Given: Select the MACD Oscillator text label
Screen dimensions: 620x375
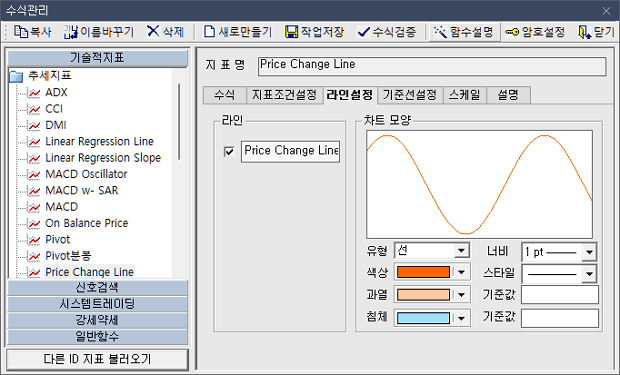Looking at the screenshot, I should [86, 174].
